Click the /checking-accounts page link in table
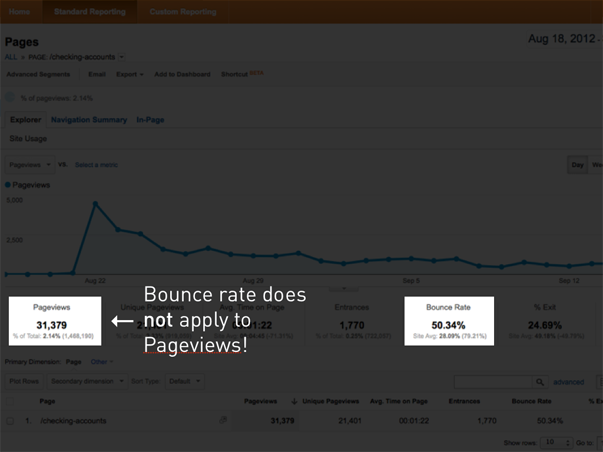 click(x=73, y=421)
